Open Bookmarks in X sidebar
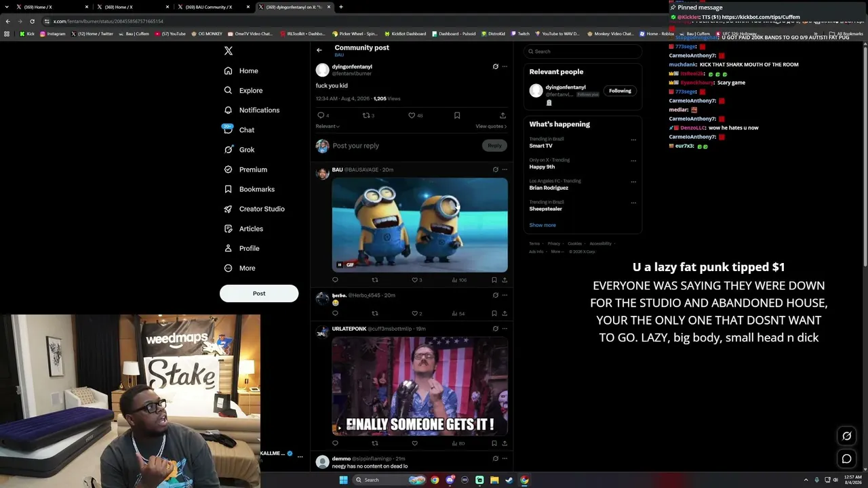868x488 pixels. [x=249, y=189]
